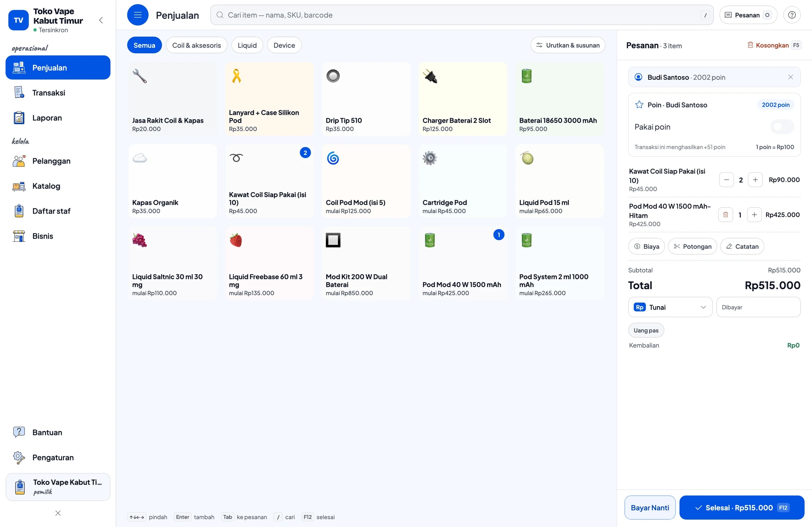Increase Pod Mod 40 W Hitam quantity
The height and width of the screenshot is (527, 812).
754,215
